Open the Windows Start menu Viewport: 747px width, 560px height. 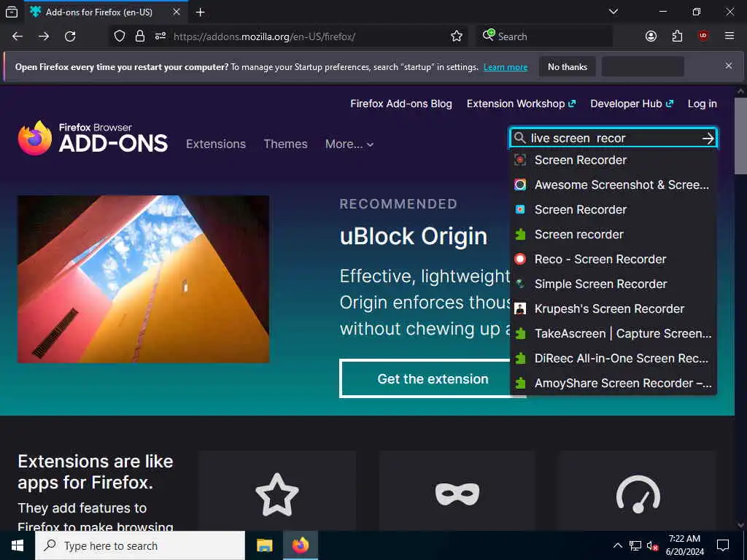pyautogui.click(x=18, y=545)
